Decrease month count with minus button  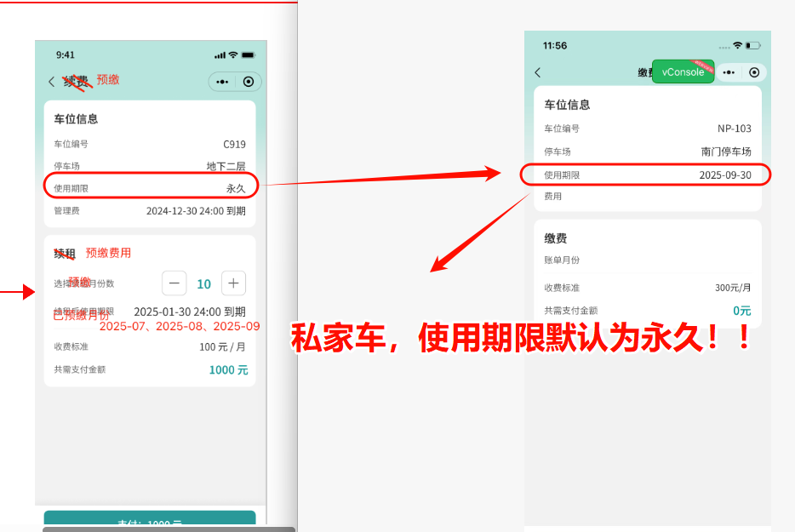tap(174, 283)
